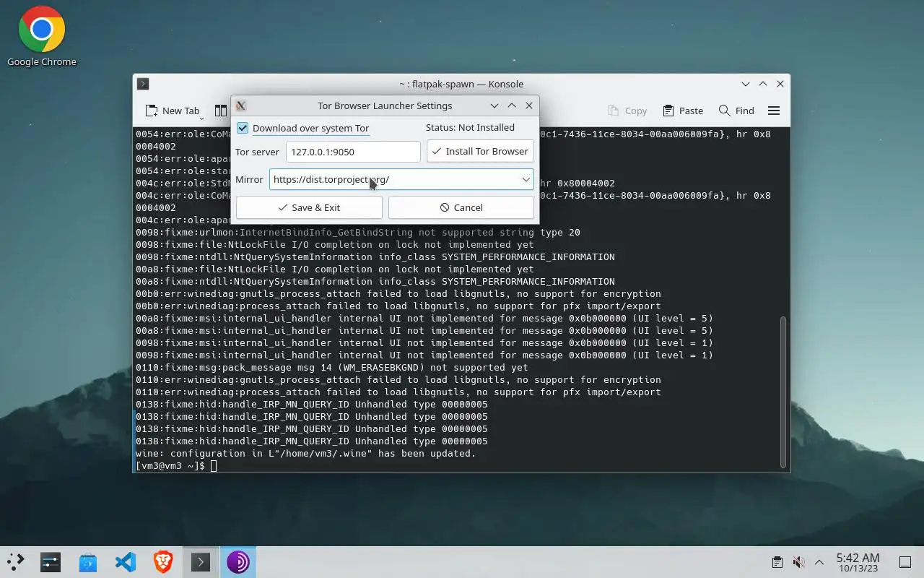Click the show desktop button
Viewport: 924px width, 578px height.
[905, 562]
